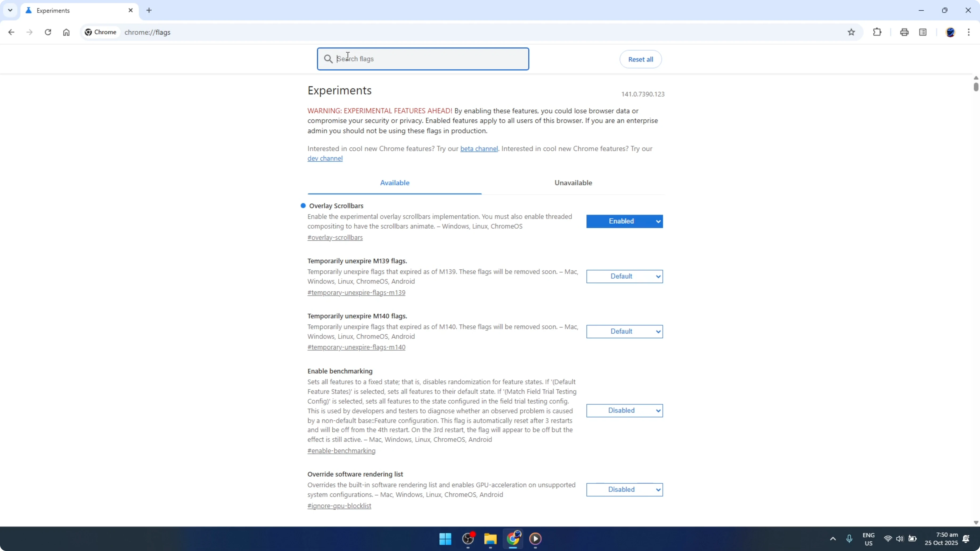Reload the chrome://flags page
This screenshot has width=980, height=551.
click(48, 32)
